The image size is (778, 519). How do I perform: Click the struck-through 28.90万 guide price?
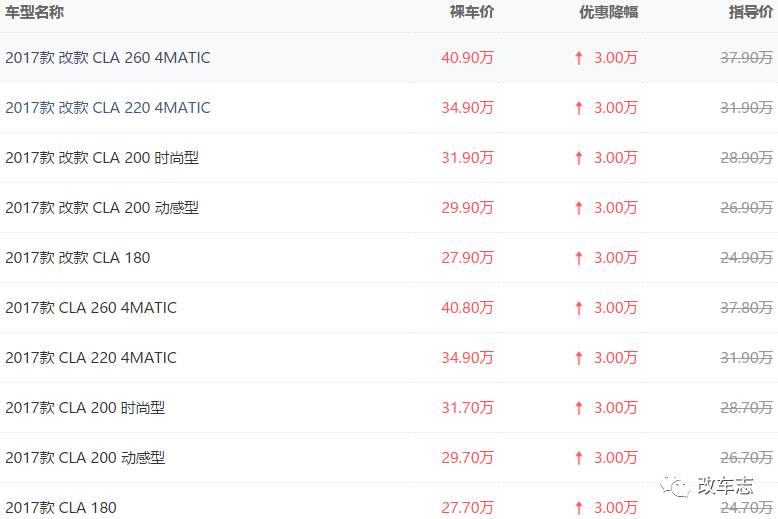click(747, 158)
